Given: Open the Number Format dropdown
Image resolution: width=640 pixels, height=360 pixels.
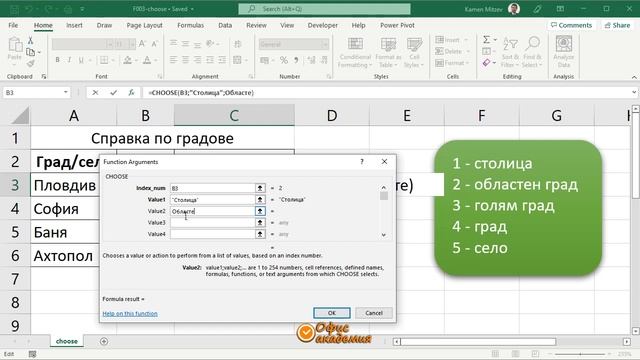Looking at the screenshot, I should (x=325, y=44).
